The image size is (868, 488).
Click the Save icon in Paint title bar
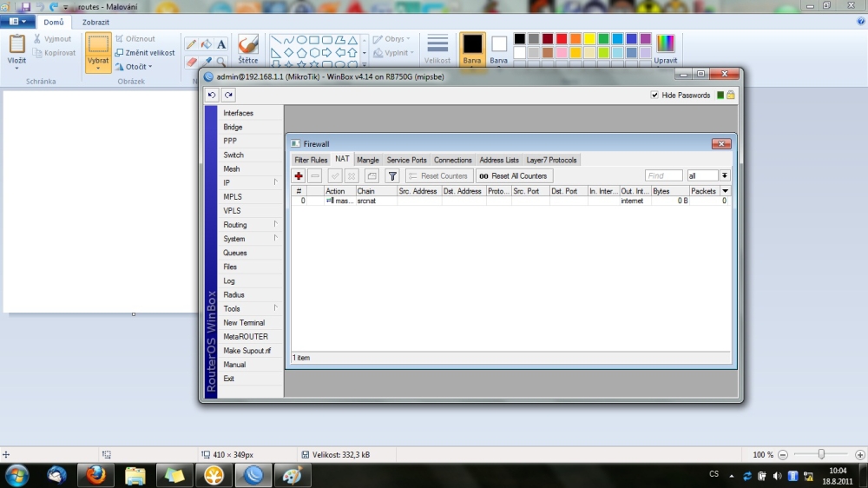point(25,7)
